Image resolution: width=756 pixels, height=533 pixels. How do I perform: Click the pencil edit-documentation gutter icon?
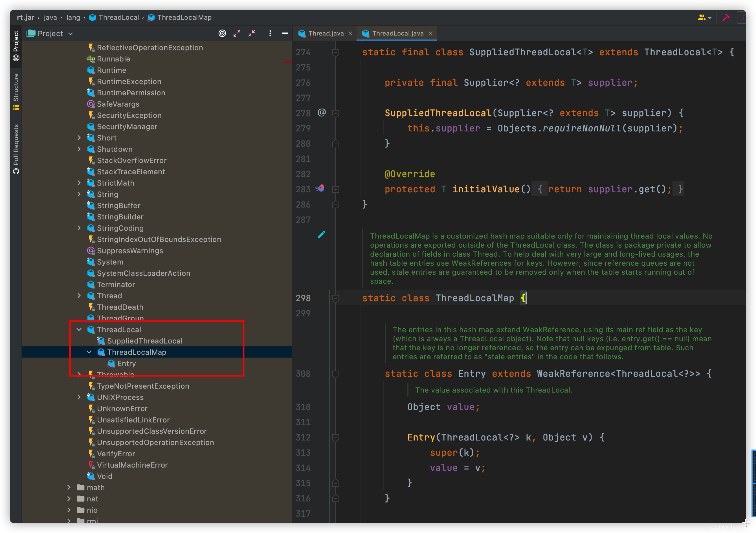coord(322,234)
